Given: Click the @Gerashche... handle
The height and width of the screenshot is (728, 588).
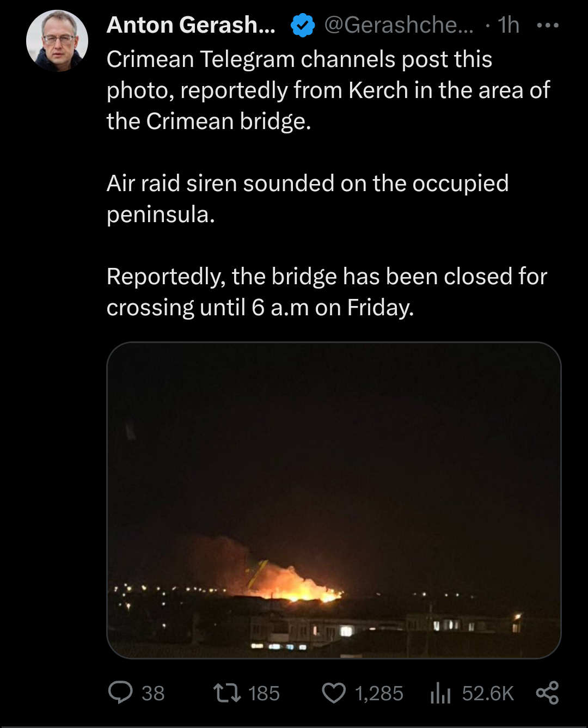Looking at the screenshot, I should pyautogui.click(x=399, y=25).
